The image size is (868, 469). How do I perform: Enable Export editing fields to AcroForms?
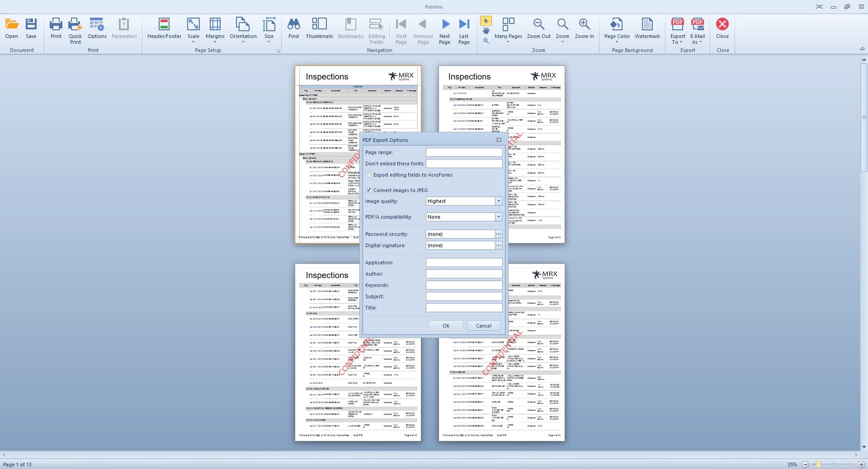coord(369,174)
